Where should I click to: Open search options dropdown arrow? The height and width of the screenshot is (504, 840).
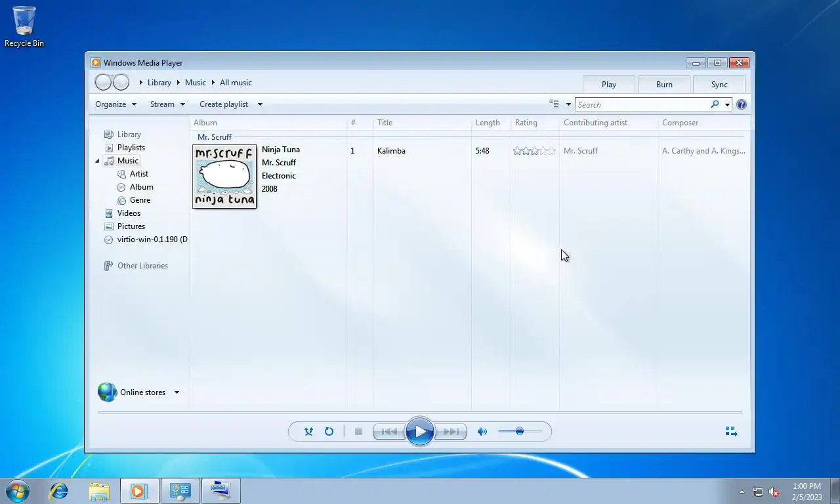click(727, 104)
